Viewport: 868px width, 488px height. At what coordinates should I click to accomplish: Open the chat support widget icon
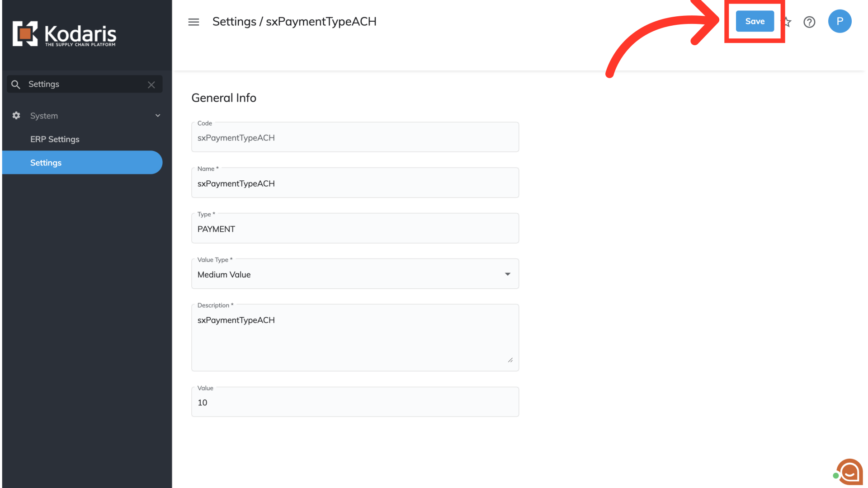pos(849,472)
